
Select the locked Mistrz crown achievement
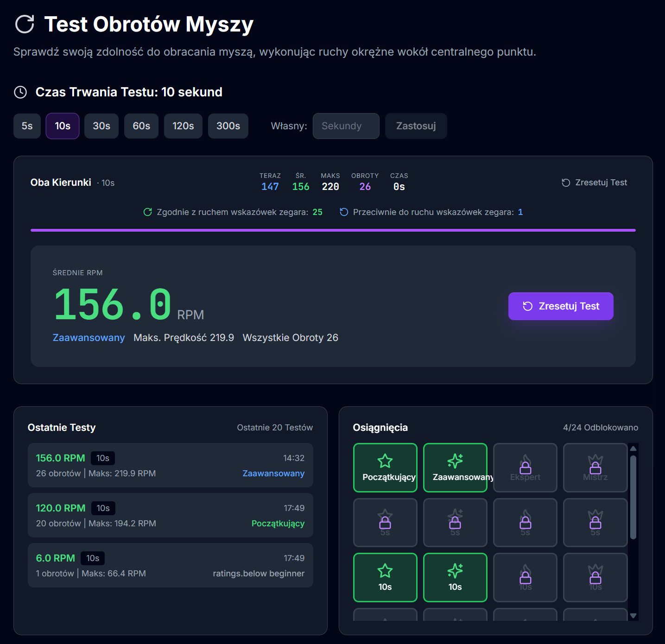pyautogui.click(x=595, y=467)
